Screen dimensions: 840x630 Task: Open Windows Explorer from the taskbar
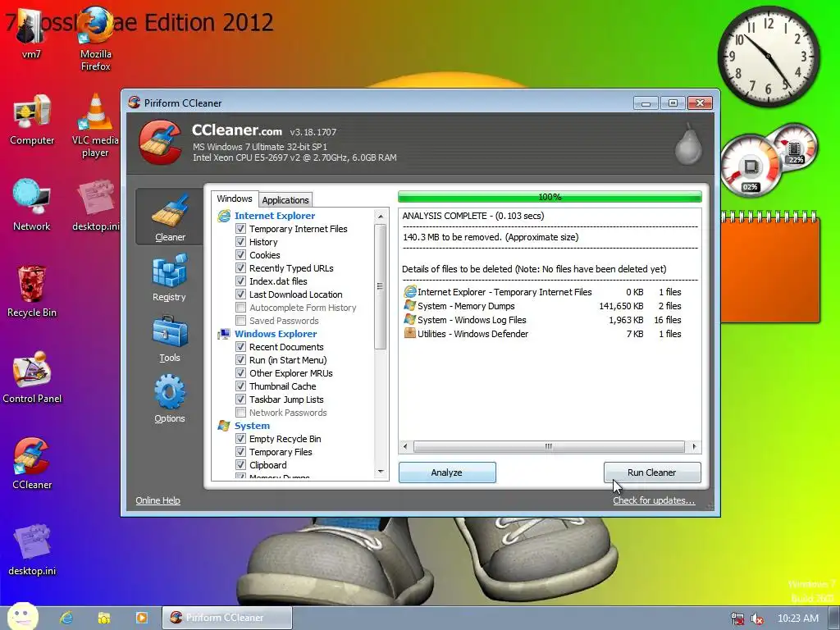click(104, 618)
